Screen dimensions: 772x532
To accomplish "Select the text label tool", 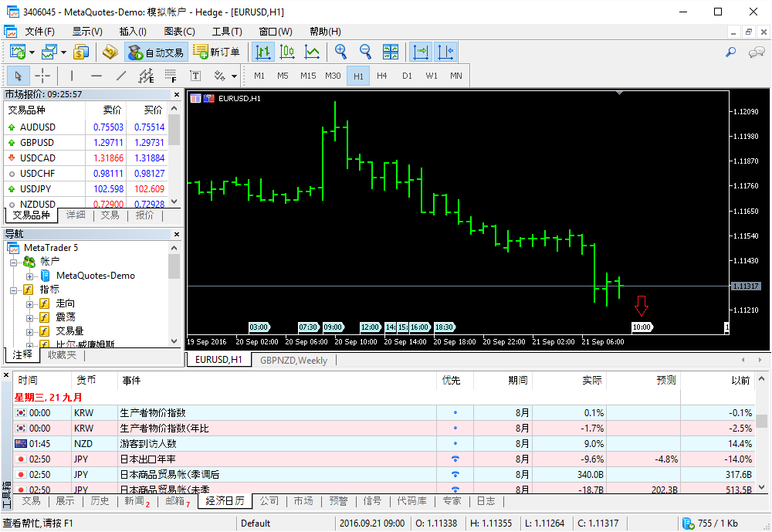I will [x=195, y=76].
